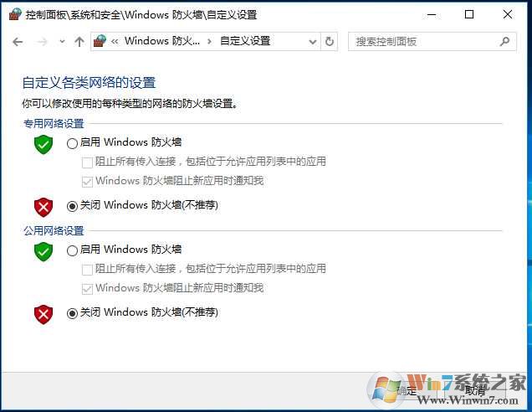Maximize the firewall settings window
Image resolution: width=532 pixels, height=412 pixels.
tap(469, 14)
